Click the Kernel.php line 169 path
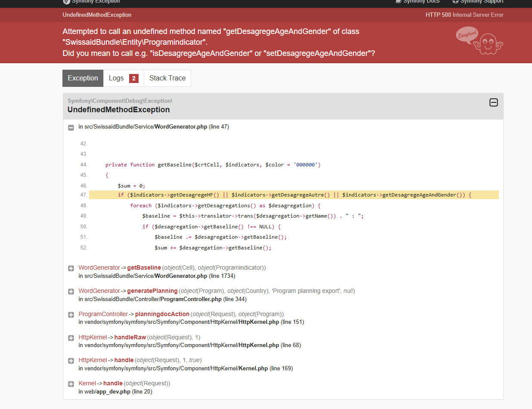 coord(186,368)
